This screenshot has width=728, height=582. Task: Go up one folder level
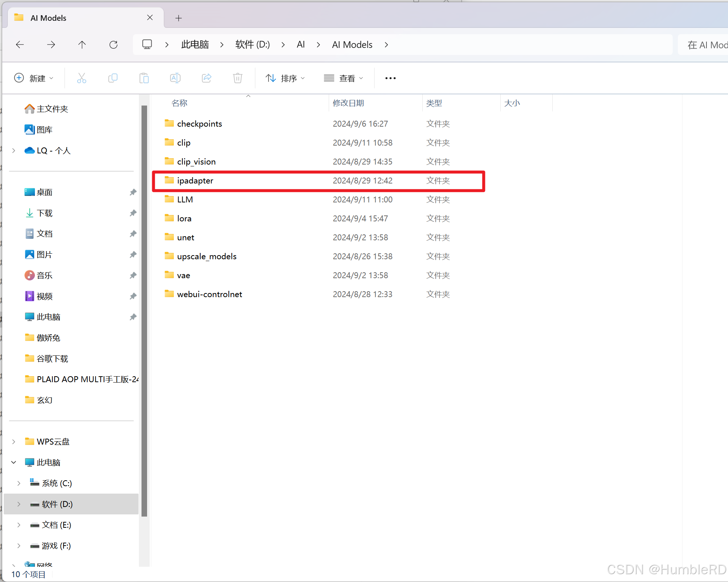click(x=82, y=45)
